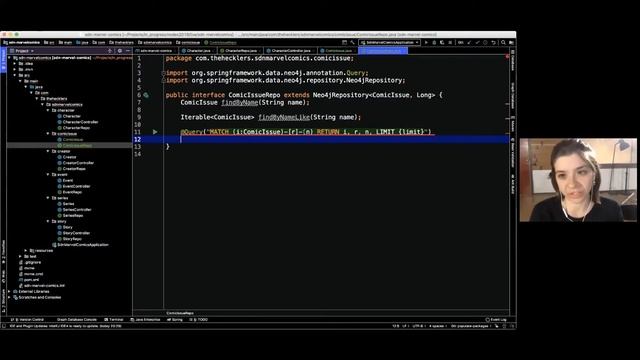
Task: Toggle the Structure side tool window button
Action: pos(3,301)
